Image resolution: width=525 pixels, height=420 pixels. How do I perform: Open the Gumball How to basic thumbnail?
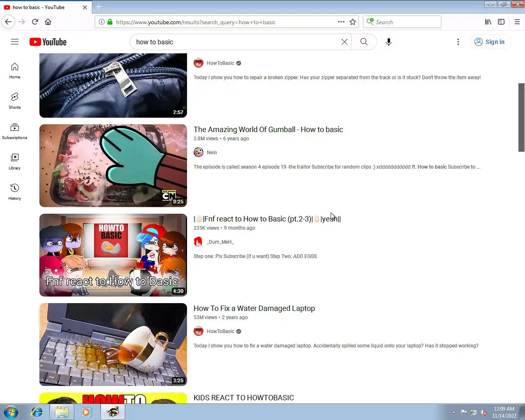[x=113, y=166]
